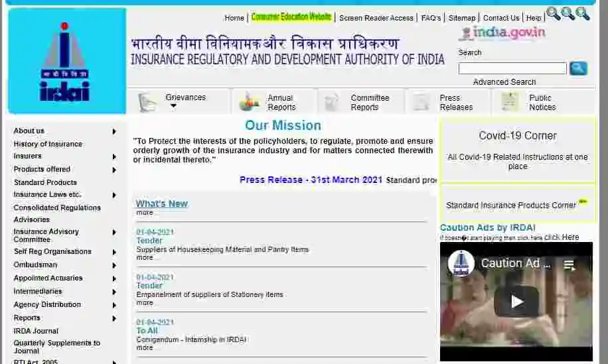
Task: Open Suppliers of Housekeeping Material tender
Action: (x=222, y=250)
